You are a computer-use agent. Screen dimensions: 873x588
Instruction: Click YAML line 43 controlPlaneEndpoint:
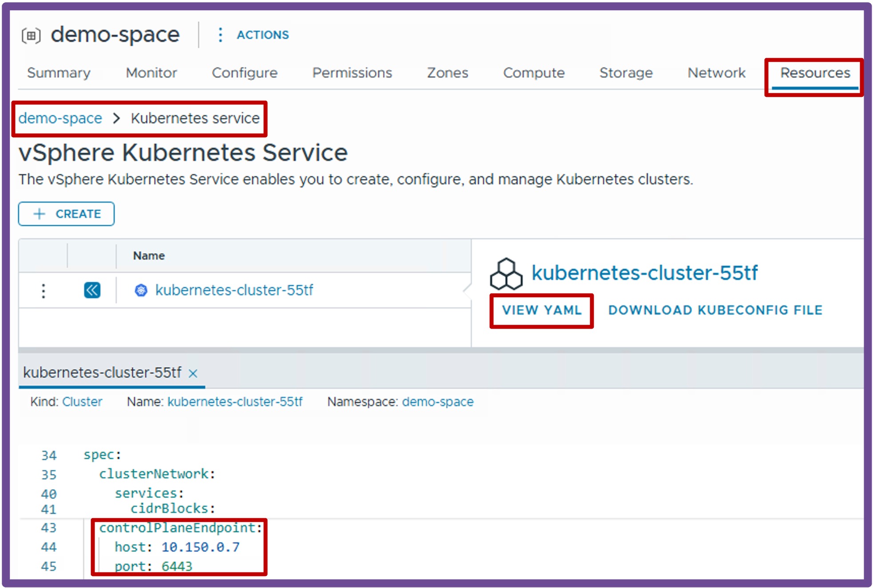pos(181,528)
